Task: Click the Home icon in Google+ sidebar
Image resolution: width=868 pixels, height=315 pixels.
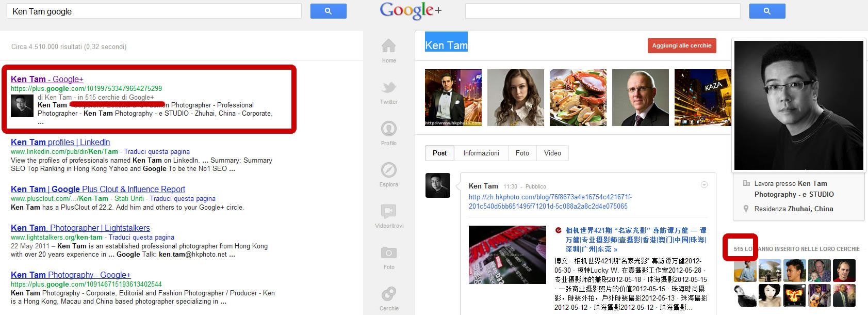Action: coord(388,46)
